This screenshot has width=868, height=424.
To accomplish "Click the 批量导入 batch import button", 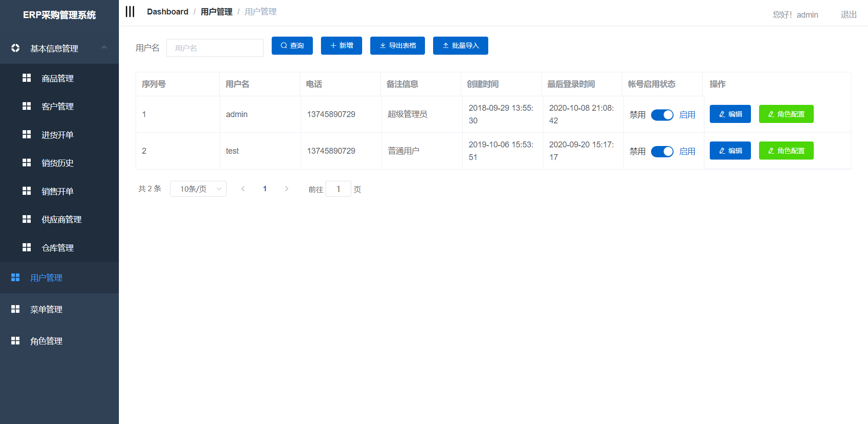I will (461, 46).
